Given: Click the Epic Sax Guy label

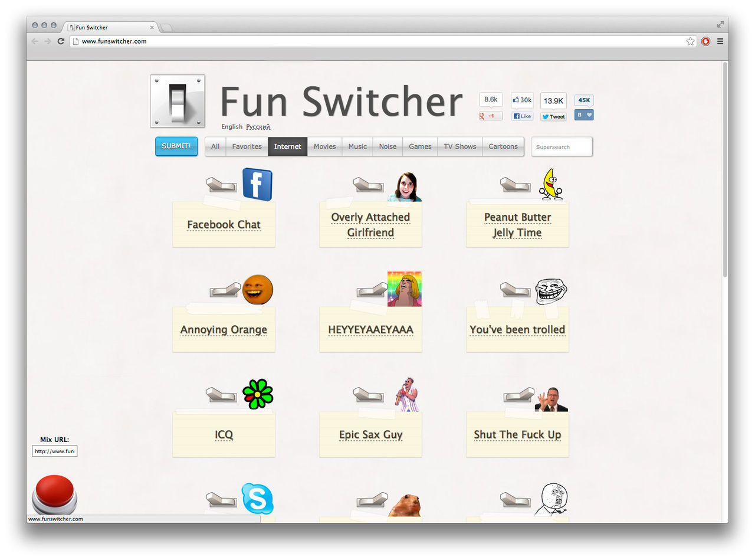Looking at the screenshot, I should (x=370, y=435).
